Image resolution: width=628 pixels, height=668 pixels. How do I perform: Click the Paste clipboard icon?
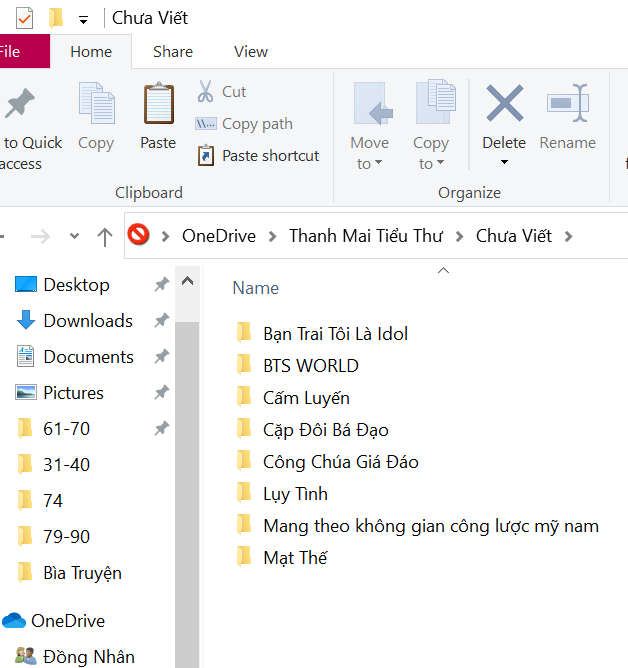[158, 103]
